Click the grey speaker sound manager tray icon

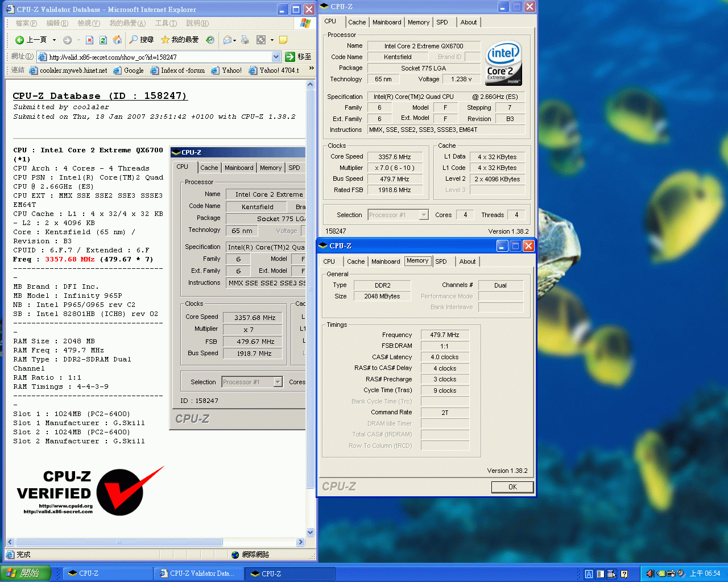point(681,573)
